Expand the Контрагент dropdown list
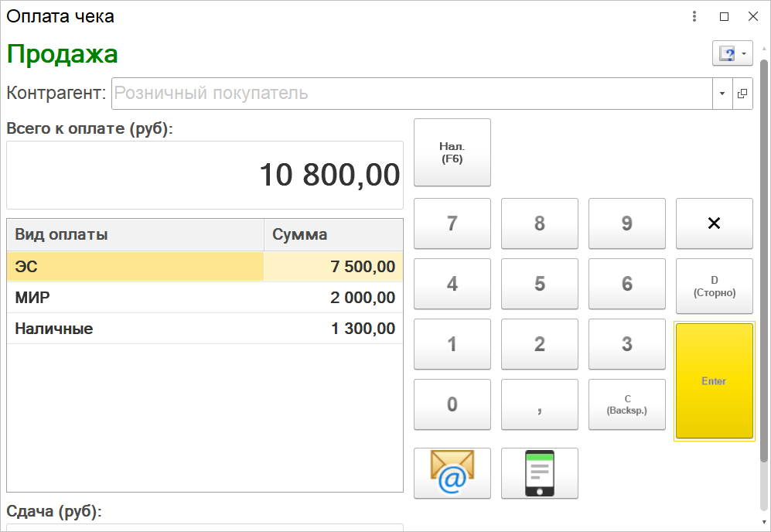Viewport: 771px width, 532px height. 722,94
